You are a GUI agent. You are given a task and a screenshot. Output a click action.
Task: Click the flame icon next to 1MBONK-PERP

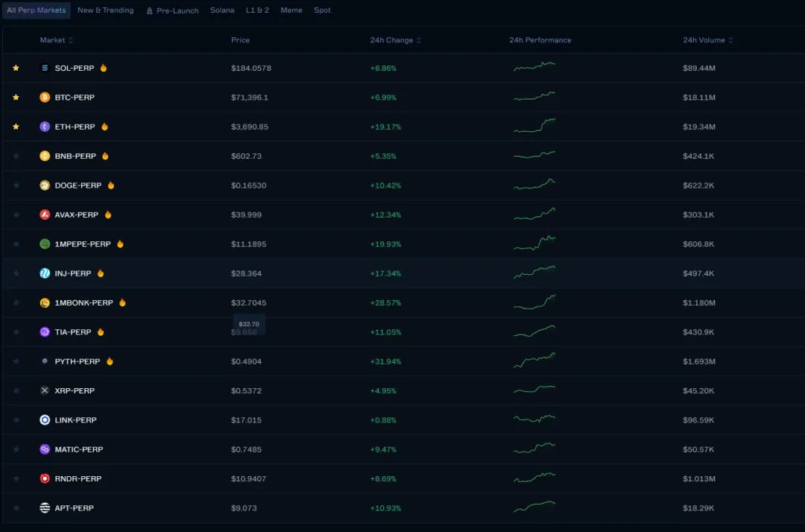[x=122, y=303]
